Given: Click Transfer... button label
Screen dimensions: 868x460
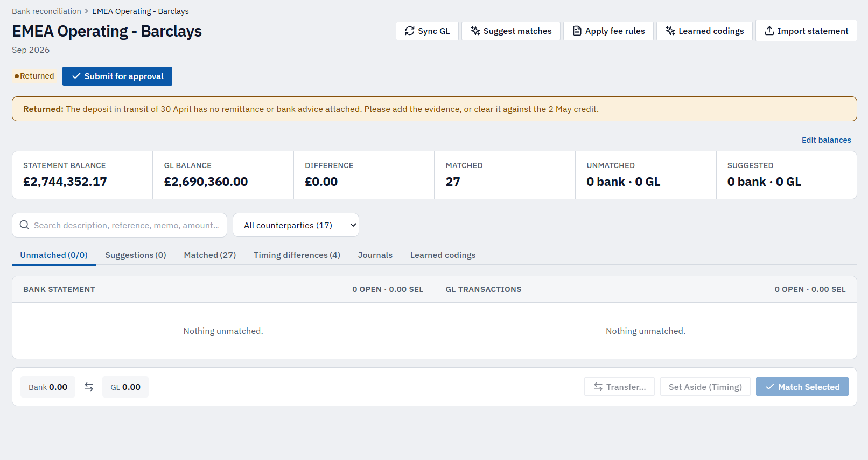Looking at the screenshot, I should click(626, 387).
